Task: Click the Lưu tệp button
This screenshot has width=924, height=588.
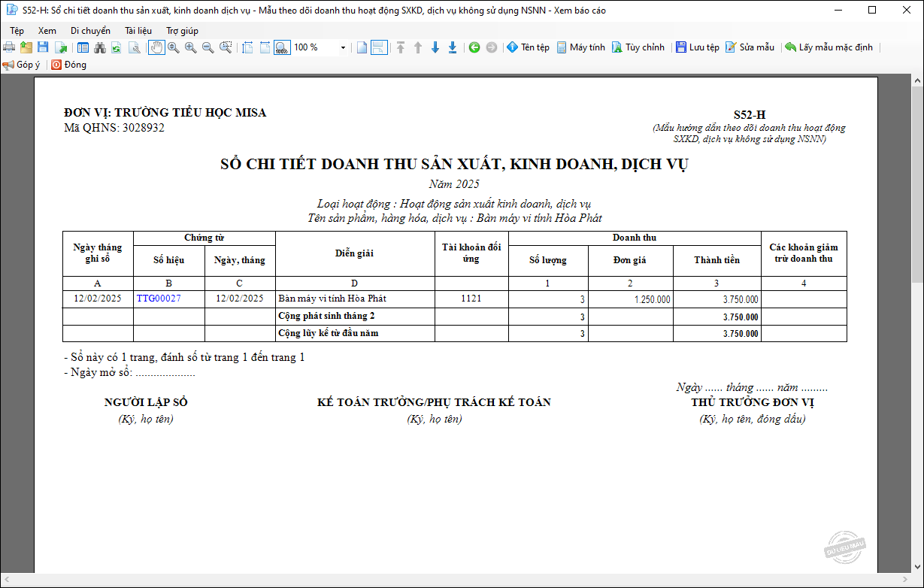Action: (x=697, y=47)
